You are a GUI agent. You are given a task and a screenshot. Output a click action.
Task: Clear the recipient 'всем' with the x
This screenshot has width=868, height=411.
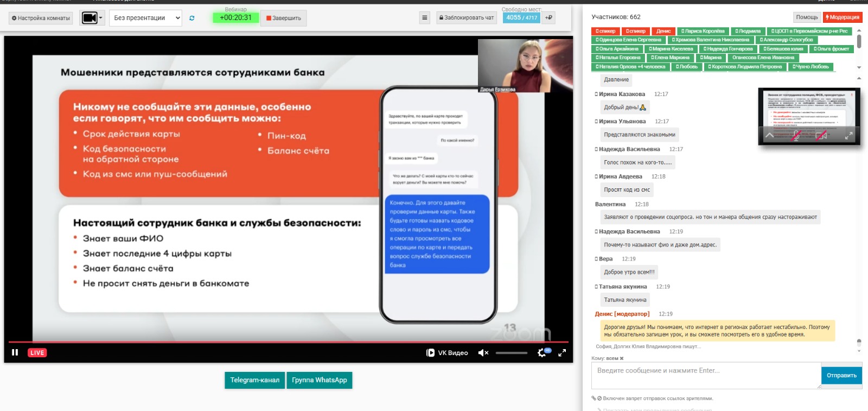tap(622, 358)
